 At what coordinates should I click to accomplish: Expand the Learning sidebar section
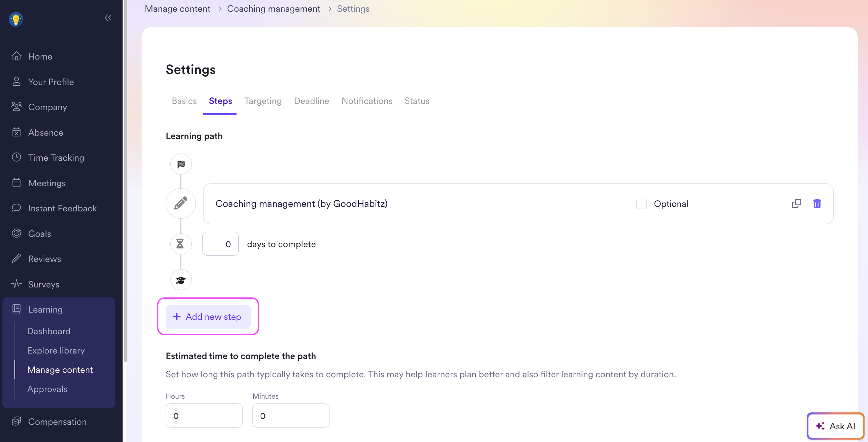[x=45, y=309]
